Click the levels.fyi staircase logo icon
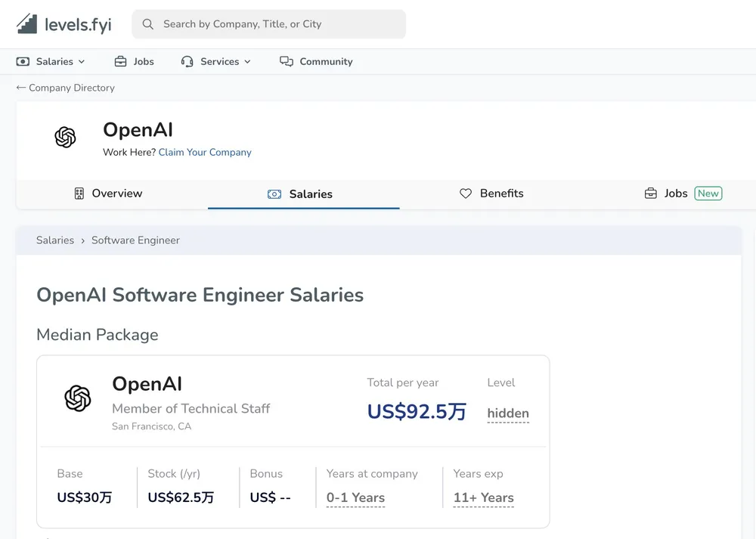 [x=27, y=23]
